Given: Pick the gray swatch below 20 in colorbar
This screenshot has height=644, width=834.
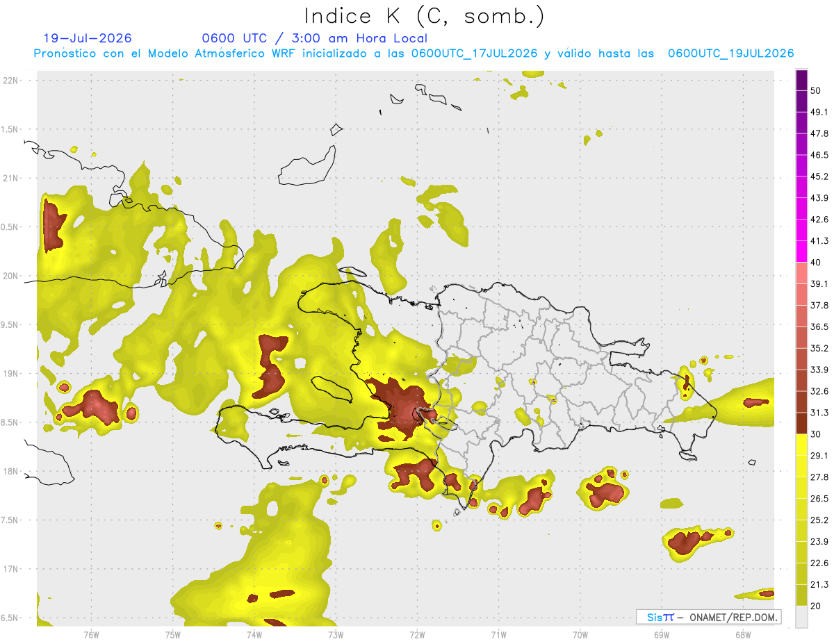Looking at the screenshot, I should click(801, 617).
